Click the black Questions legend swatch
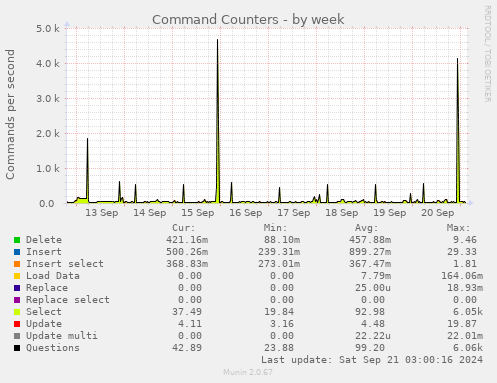This screenshot has height=383, width=497. pyautogui.click(x=17, y=348)
